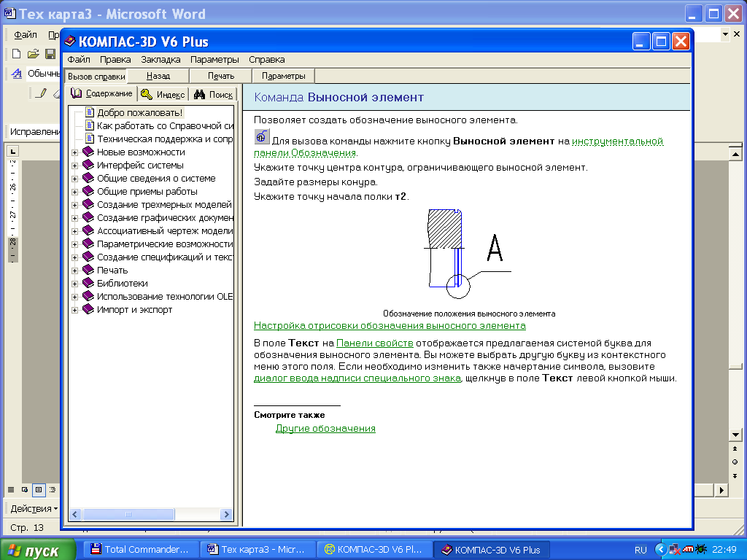
Task: Click Word's Web layout view button
Action: click(x=25, y=489)
